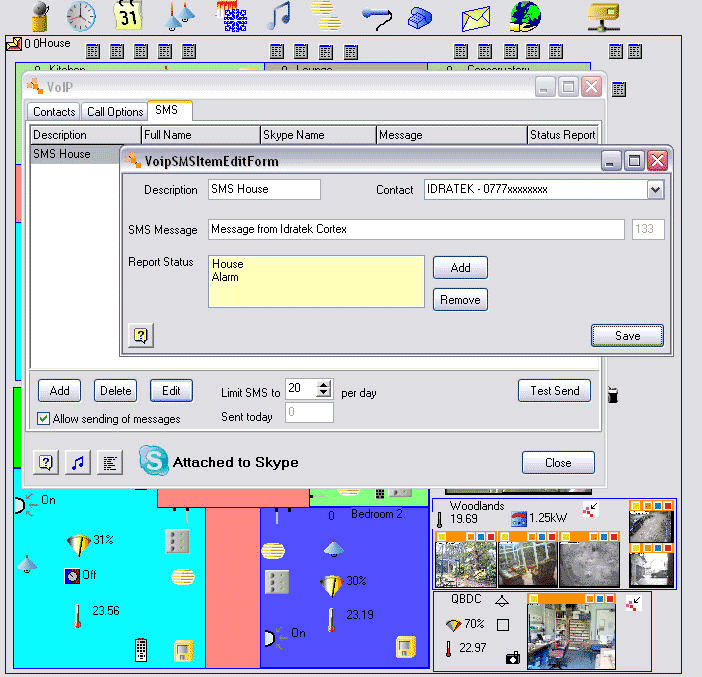702x677 pixels.
Task: Expand the Contact dropdown list
Action: (x=655, y=189)
